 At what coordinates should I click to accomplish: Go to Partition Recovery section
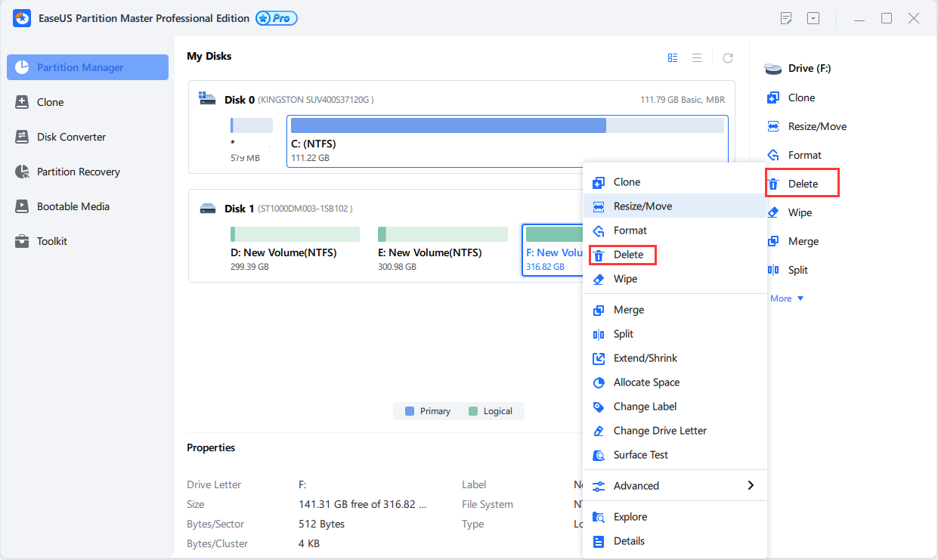click(78, 172)
